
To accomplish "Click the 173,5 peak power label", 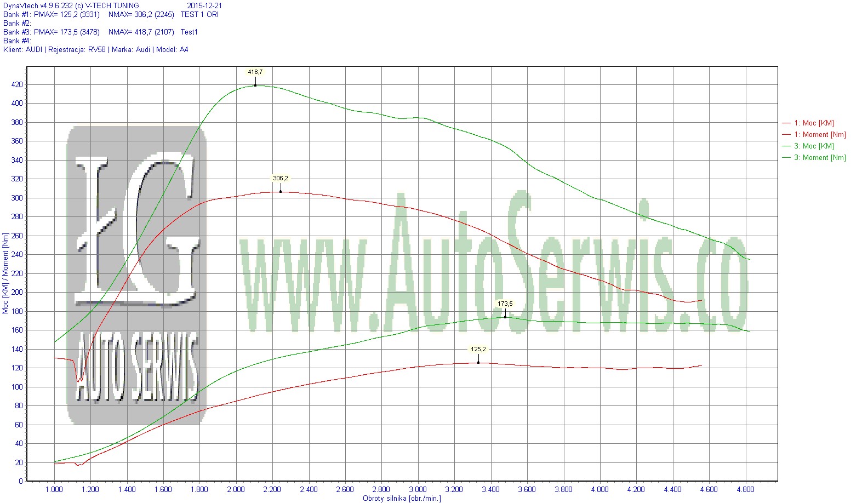I will [505, 304].
